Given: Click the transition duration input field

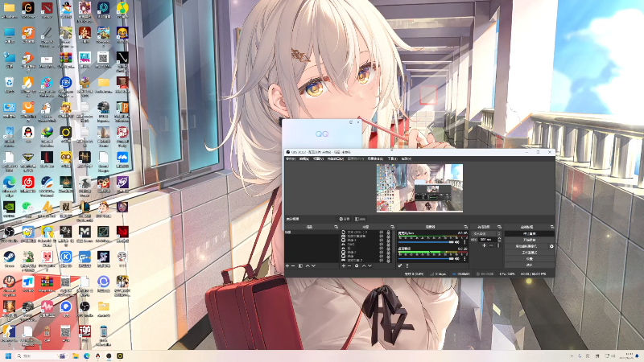Looking at the screenshot, I should pos(488,240).
